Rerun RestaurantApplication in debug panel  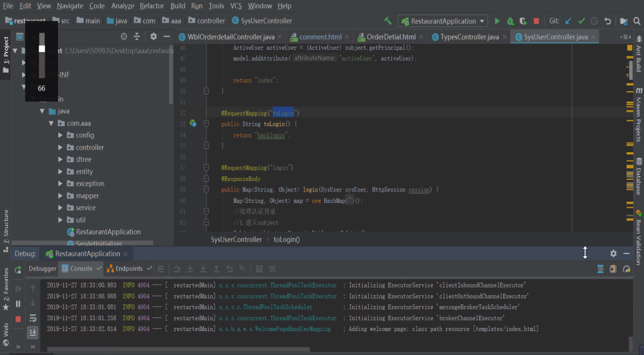point(18,269)
